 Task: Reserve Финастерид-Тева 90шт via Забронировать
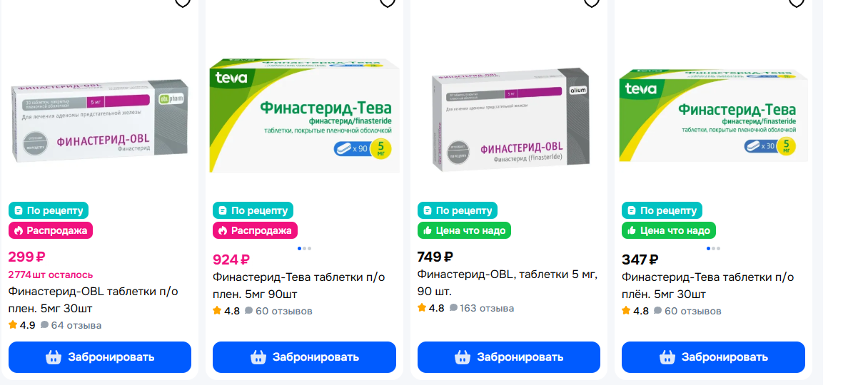click(x=304, y=357)
